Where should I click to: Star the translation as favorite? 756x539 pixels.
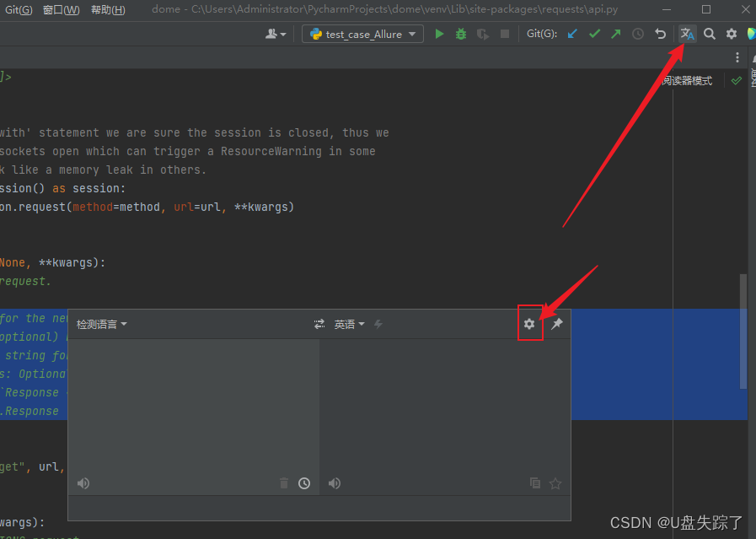(555, 482)
